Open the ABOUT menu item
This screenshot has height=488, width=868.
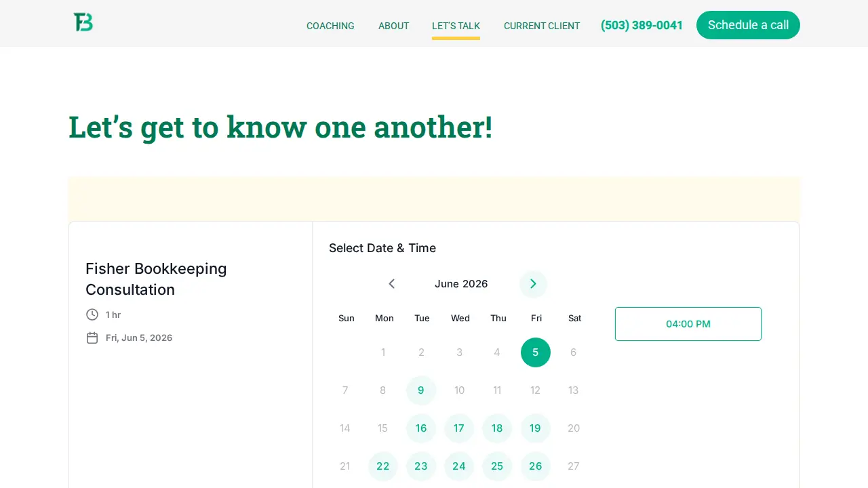[393, 26]
